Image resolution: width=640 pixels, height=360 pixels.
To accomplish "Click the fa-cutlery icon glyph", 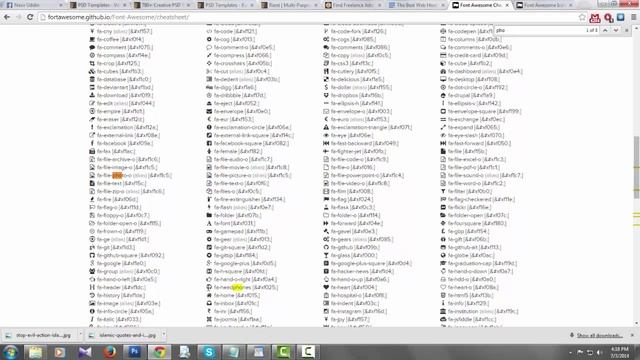I will click(326, 71).
